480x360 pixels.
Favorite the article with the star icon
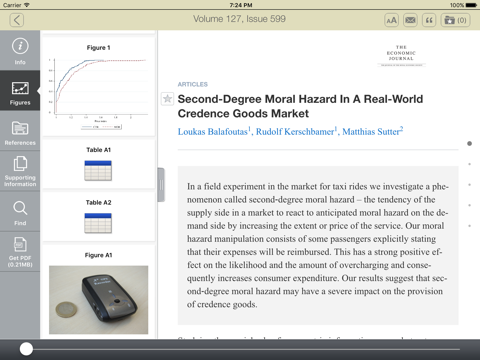[x=167, y=99]
